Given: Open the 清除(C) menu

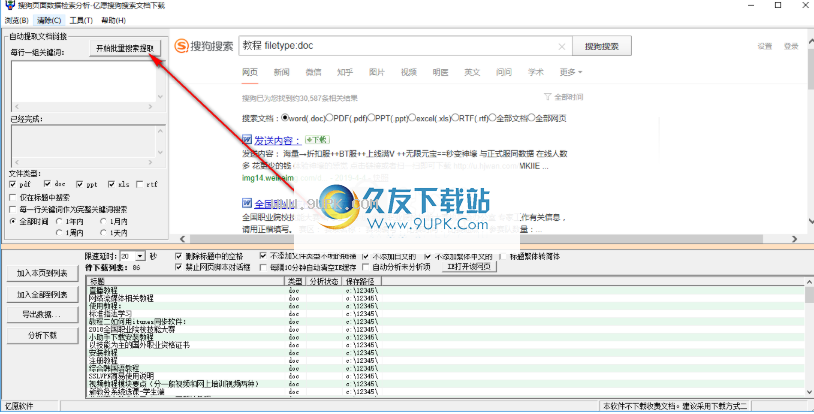Looking at the screenshot, I should [x=49, y=20].
